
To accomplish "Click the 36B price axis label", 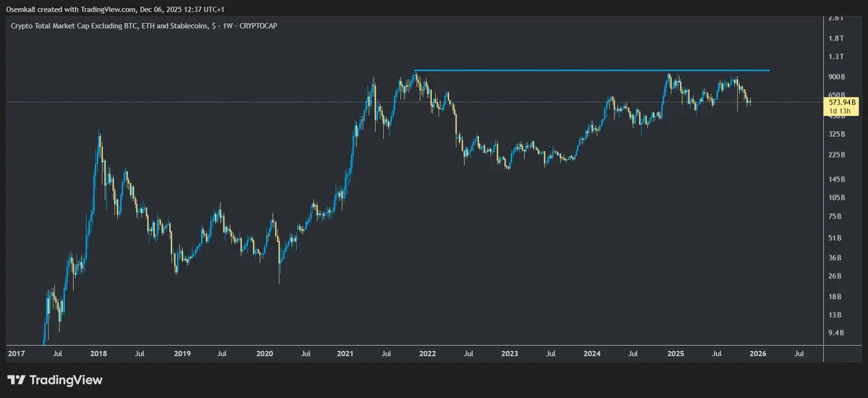I will (x=835, y=258).
